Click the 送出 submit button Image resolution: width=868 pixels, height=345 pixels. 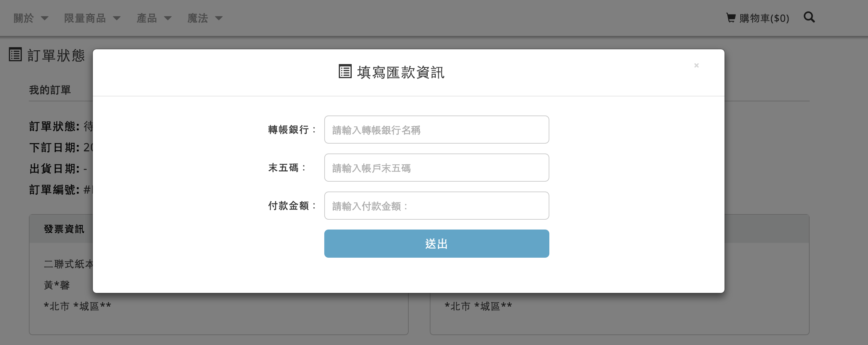436,244
